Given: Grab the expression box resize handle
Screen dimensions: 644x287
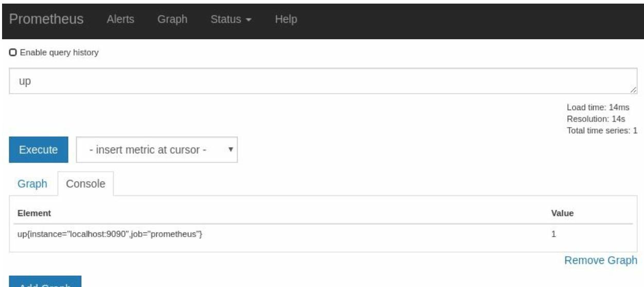Looking at the screenshot, I should click(633, 90).
